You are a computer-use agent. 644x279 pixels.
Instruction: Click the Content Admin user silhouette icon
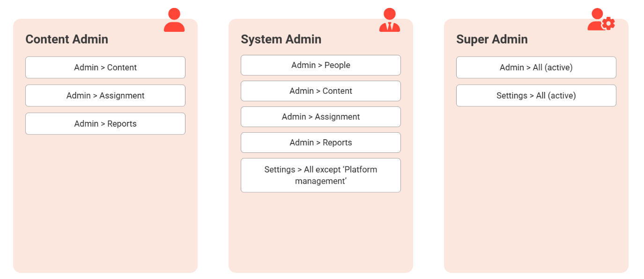click(x=174, y=20)
